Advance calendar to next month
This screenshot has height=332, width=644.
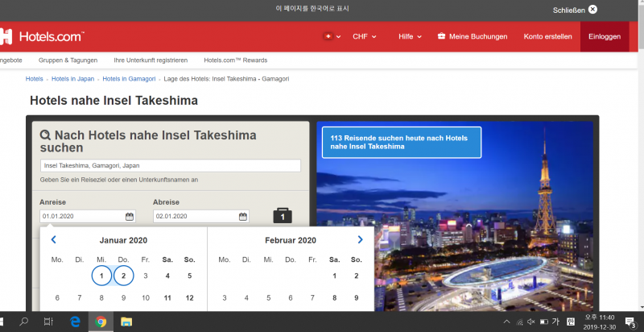pos(360,240)
